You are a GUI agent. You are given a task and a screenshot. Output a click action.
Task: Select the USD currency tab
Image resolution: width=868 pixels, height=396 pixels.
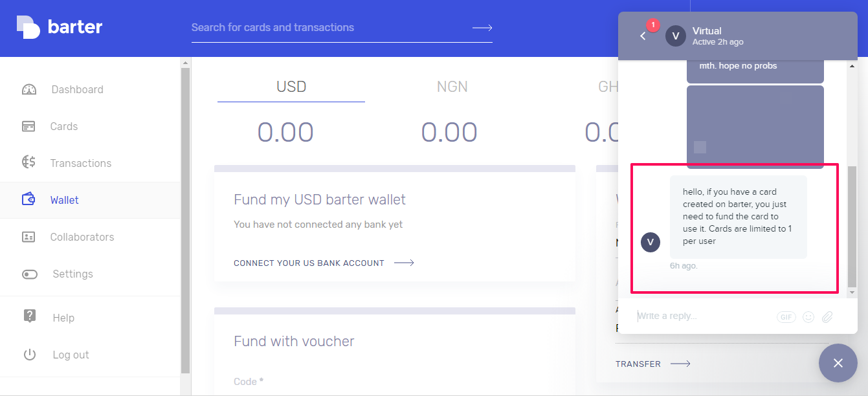click(x=291, y=87)
